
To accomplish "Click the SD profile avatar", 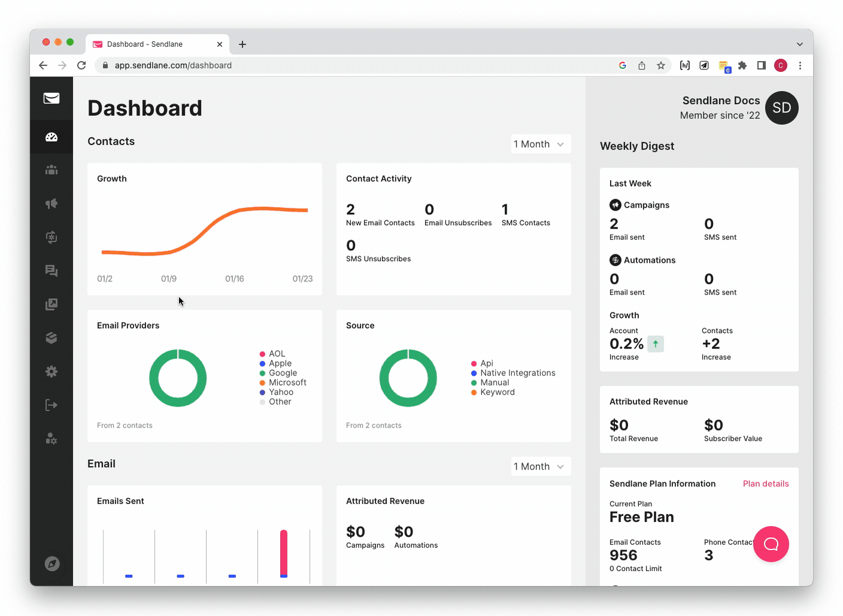I will point(782,108).
